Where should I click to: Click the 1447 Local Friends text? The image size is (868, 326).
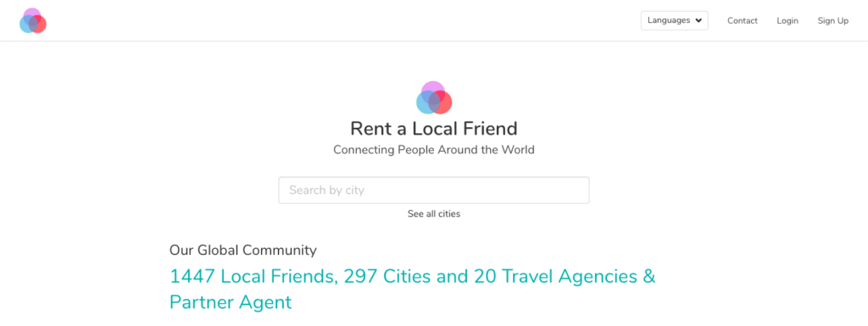pyautogui.click(x=254, y=276)
